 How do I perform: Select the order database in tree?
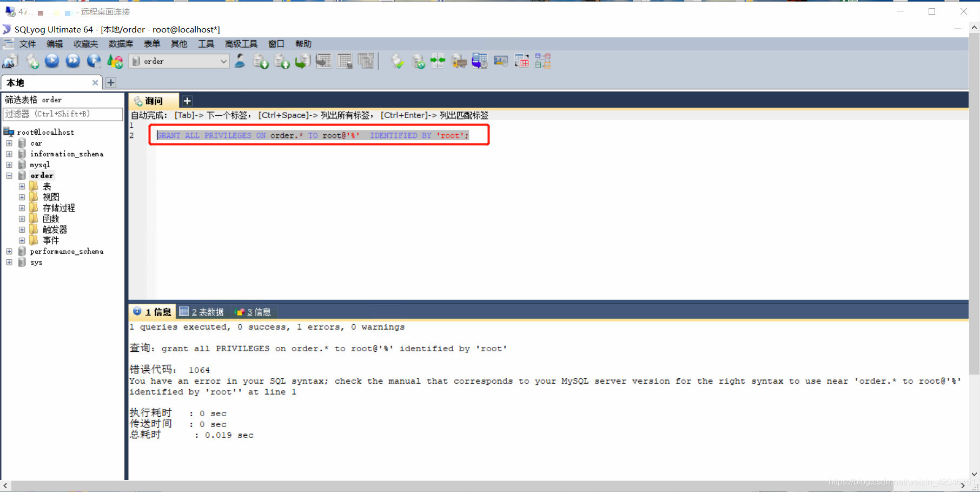[42, 176]
